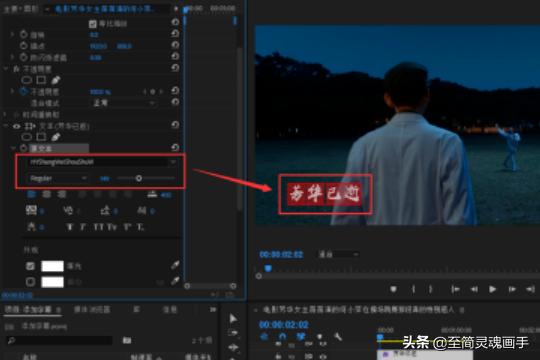This screenshot has width=540, height=360.
Task: Select the Track Select Forward tool
Action: pos(233,333)
